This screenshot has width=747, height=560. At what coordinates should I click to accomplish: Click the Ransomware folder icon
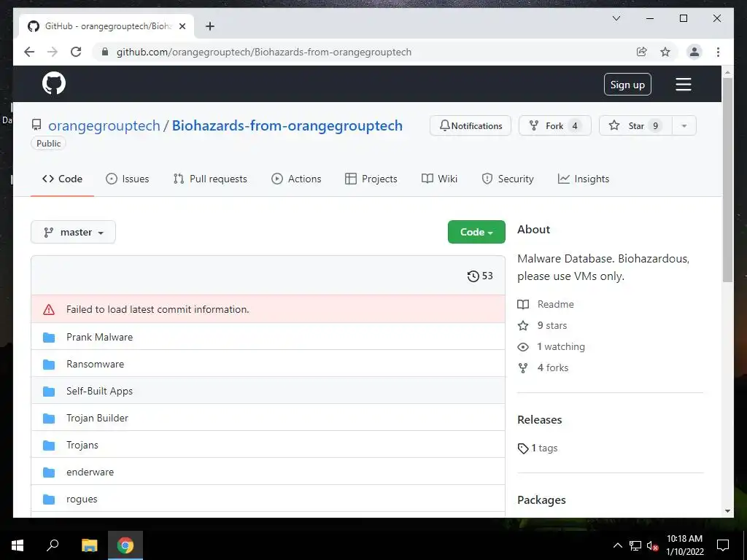coord(49,365)
